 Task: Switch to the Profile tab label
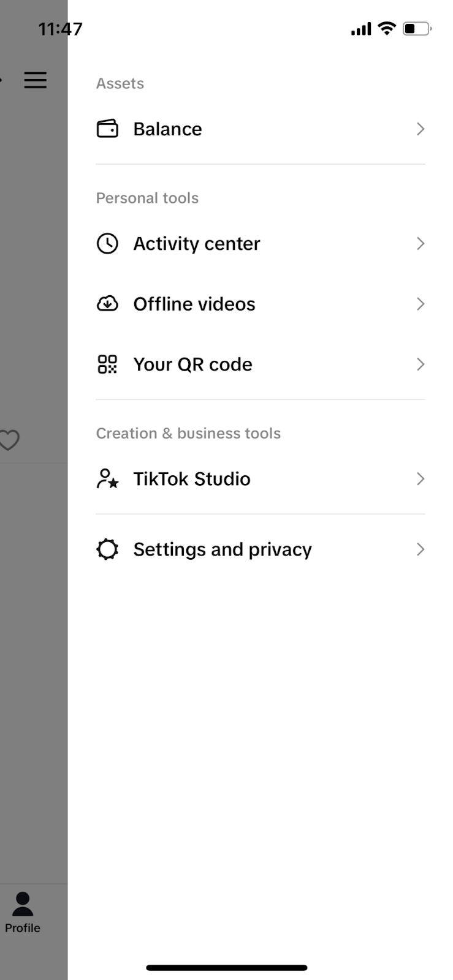pos(23,928)
